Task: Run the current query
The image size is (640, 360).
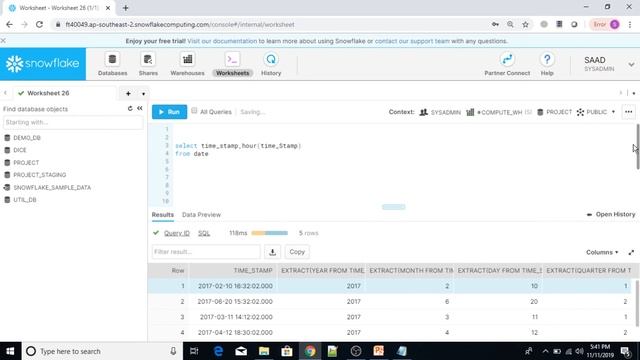Action: [x=169, y=112]
